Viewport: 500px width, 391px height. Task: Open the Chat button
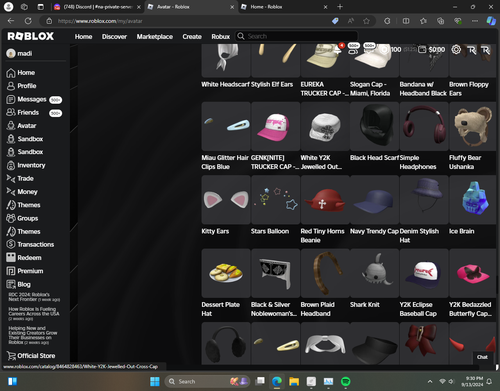pyautogui.click(x=482, y=357)
